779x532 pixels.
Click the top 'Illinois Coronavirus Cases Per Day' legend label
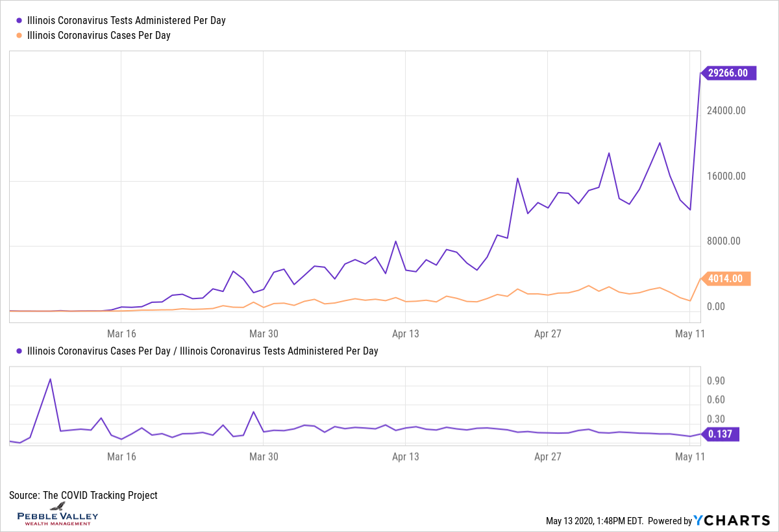pos(99,36)
